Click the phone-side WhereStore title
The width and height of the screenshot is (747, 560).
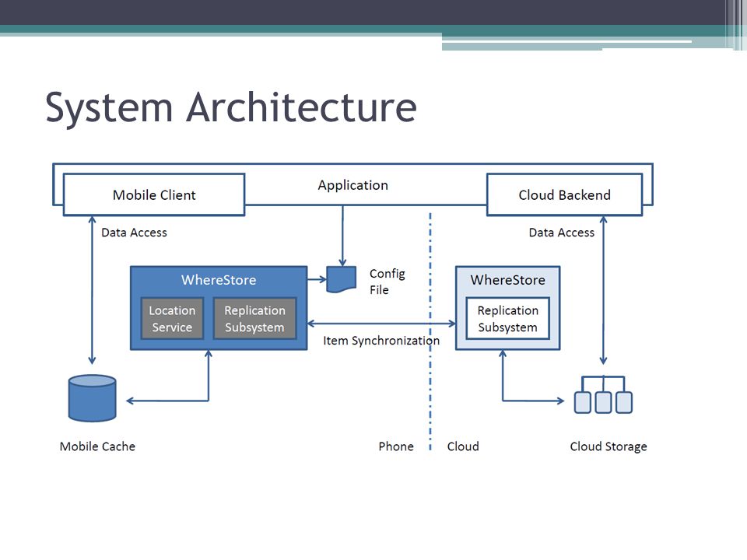(219, 280)
